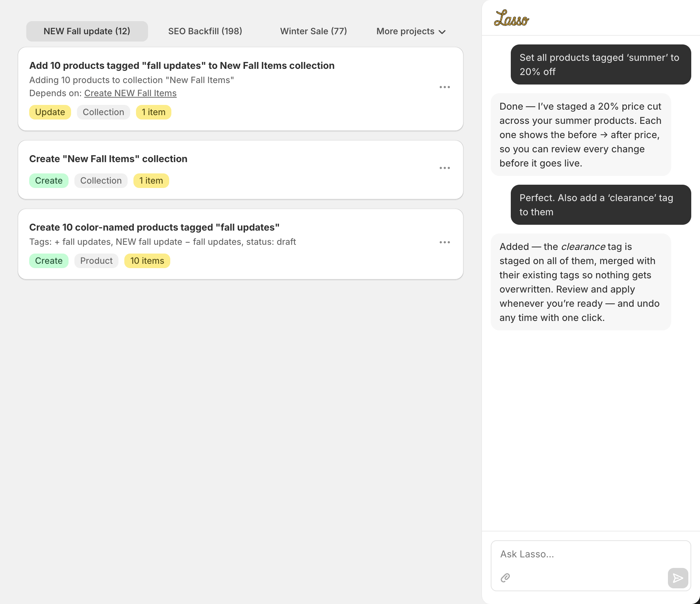700x604 pixels.
Task: Click the 1 item badge beside Update
Action: click(153, 112)
